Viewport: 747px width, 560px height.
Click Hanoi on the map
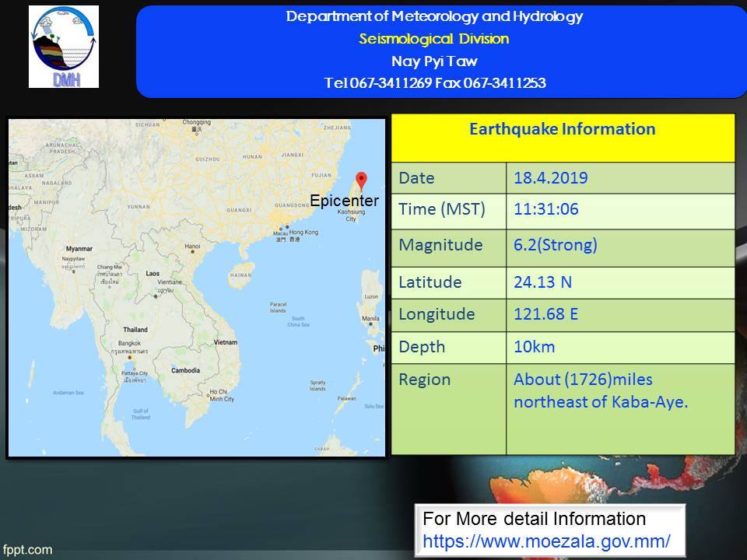tap(191, 247)
